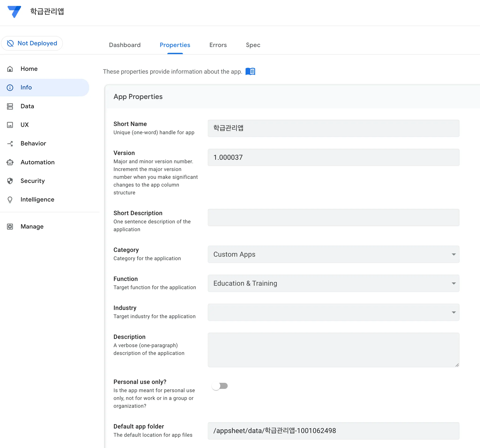The height and width of the screenshot is (448, 480).
Task: Open the Function dropdown
Action: point(333,283)
